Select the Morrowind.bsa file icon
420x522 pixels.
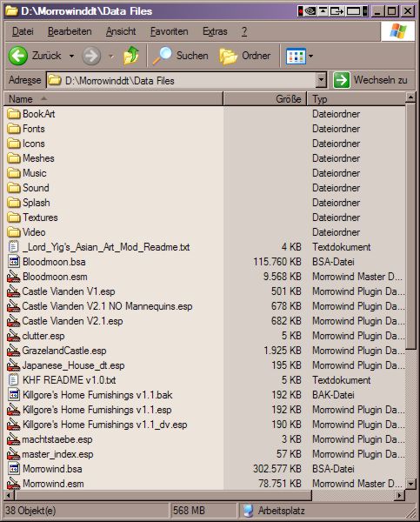point(14,469)
